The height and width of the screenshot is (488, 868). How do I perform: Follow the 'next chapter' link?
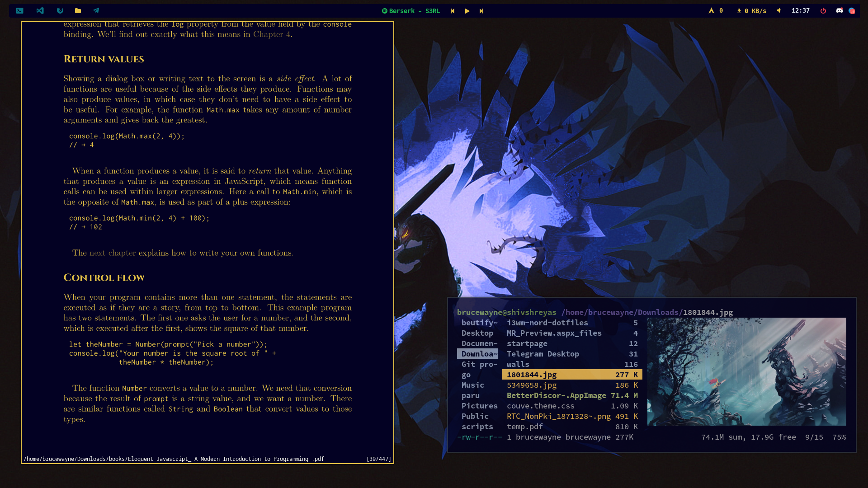113,253
